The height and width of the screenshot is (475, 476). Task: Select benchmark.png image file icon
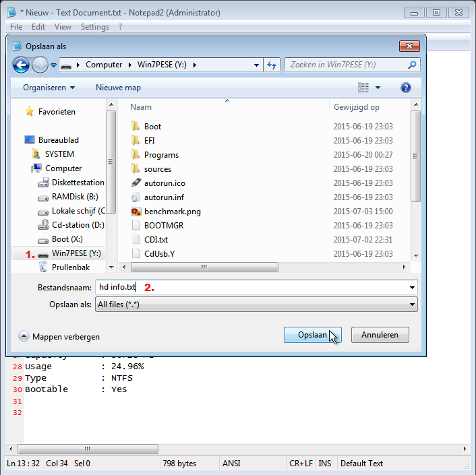[x=136, y=212]
